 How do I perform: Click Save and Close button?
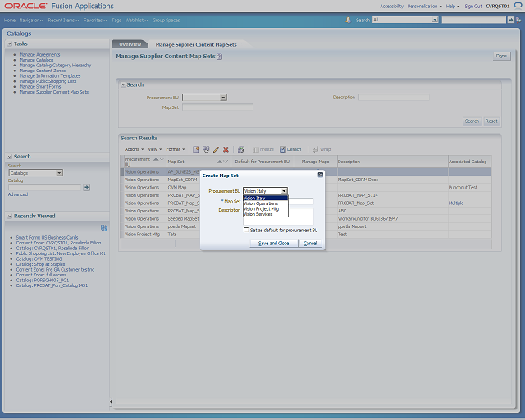point(273,243)
